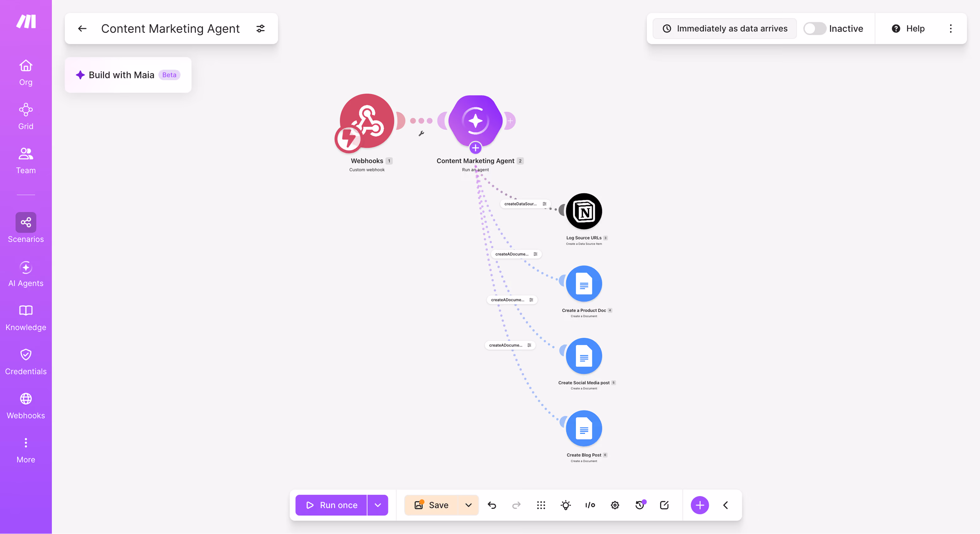This screenshot has height=534, width=980.
Task: Add a tool below the agent module
Action: tap(475, 148)
